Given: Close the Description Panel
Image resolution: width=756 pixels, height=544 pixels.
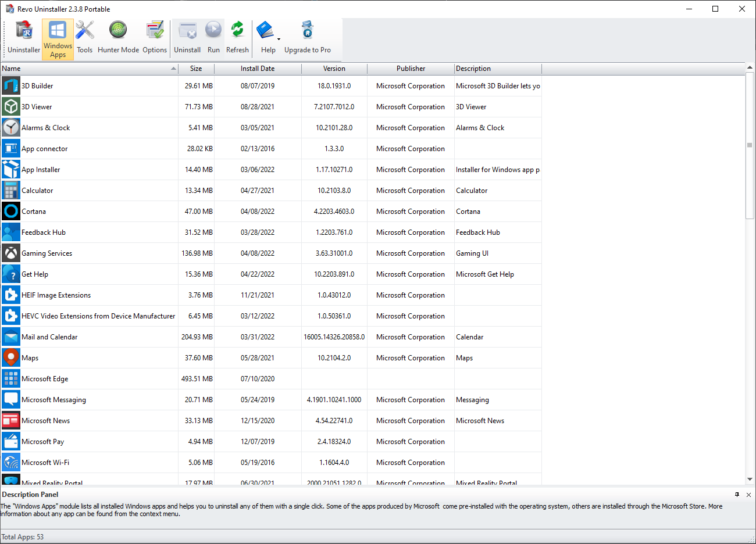Looking at the screenshot, I should click(748, 495).
